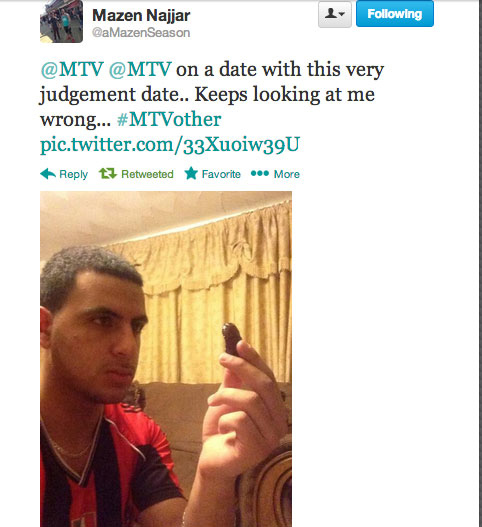Click the Reply text label
482x527 pixels.
73,174
